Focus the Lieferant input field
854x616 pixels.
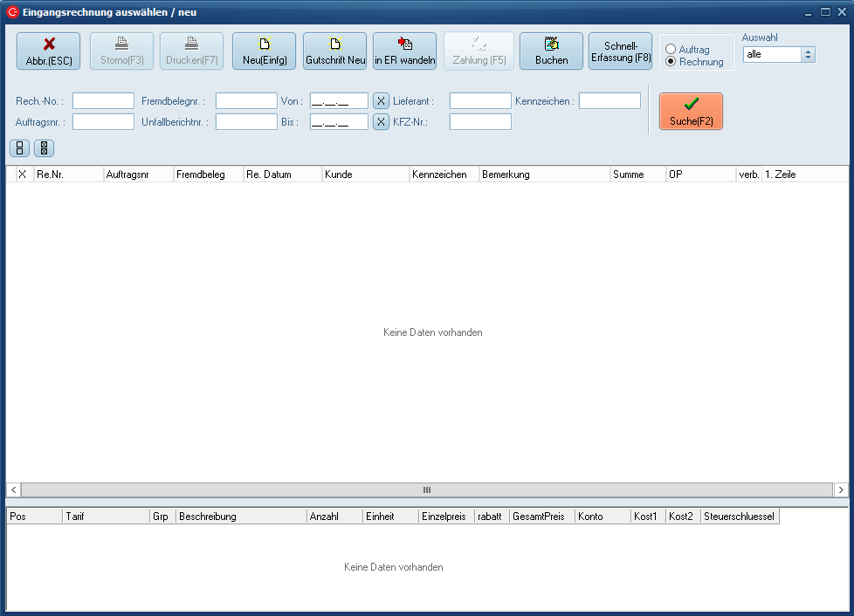pyautogui.click(x=480, y=101)
